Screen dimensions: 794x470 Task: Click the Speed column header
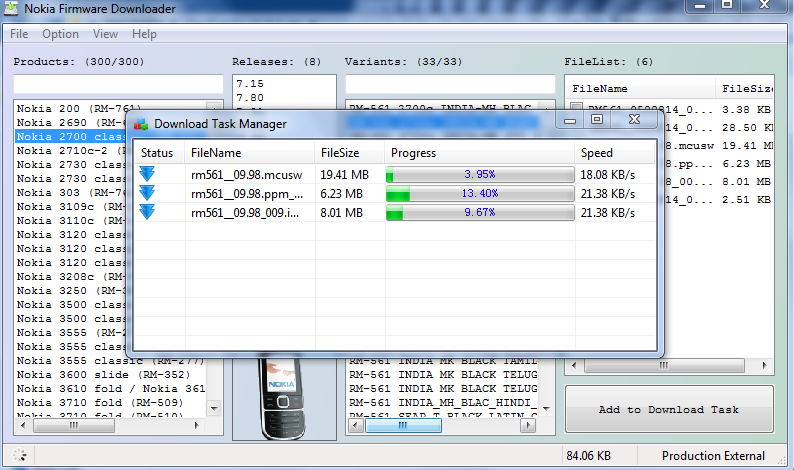(x=615, y=153)
